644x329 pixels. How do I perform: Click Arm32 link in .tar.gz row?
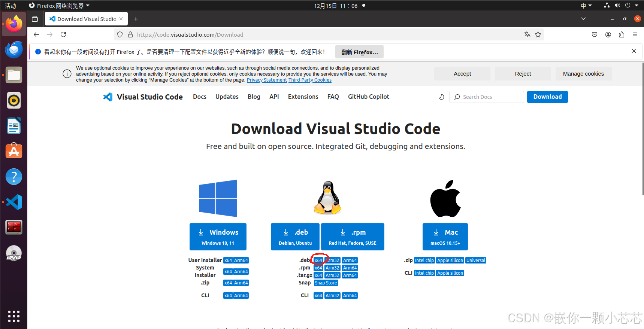coord(332,275)
